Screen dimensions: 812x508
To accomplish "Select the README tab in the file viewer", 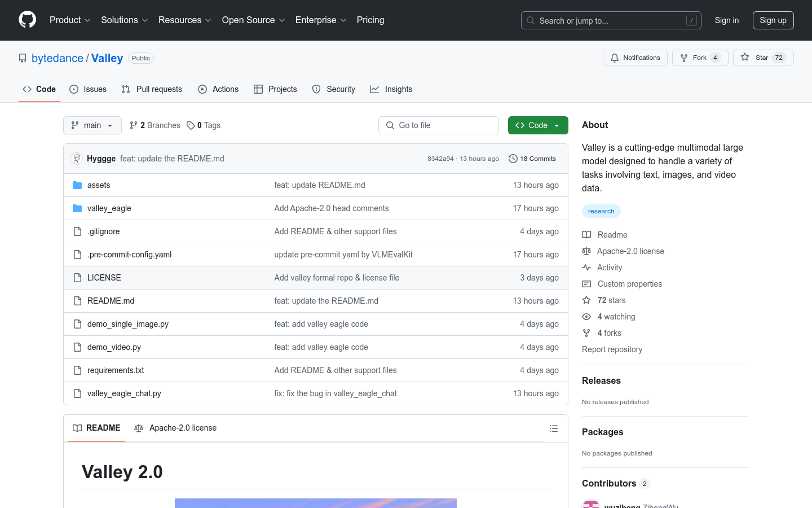I will [x=96, y=428].
